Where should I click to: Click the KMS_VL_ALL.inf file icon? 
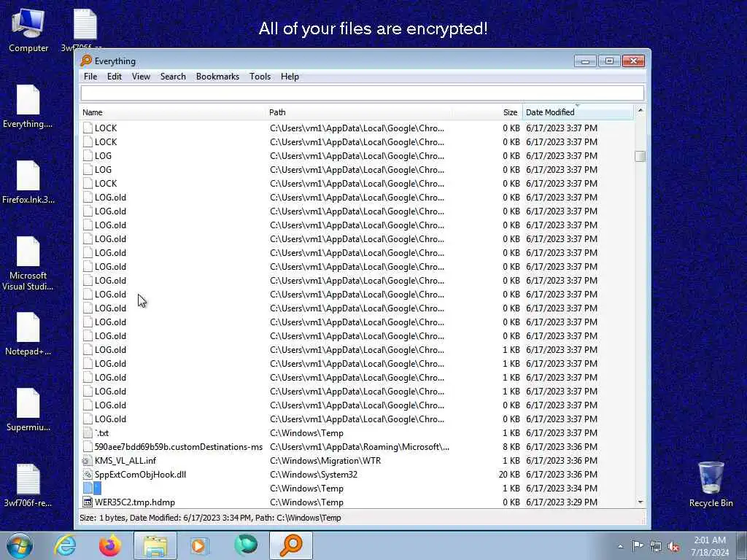pos(88,461)
